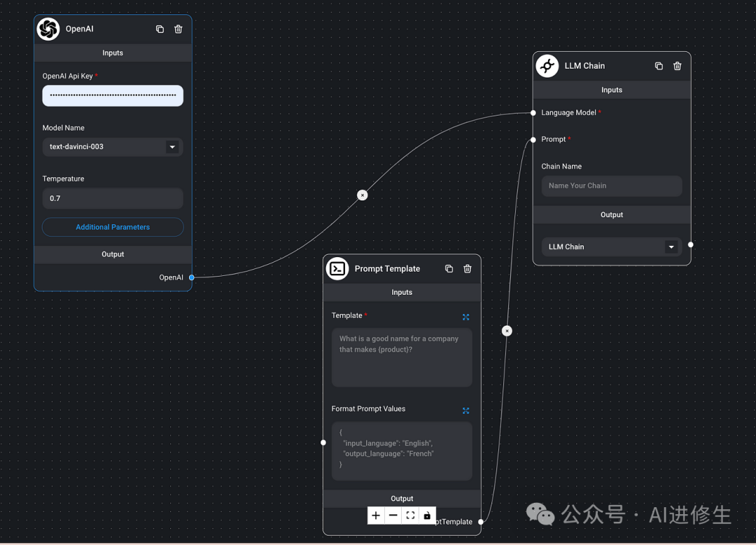This screenshot has height=545, width=756.
Task: Click trash icon on Prompt Template node
Action: point(468,269)
